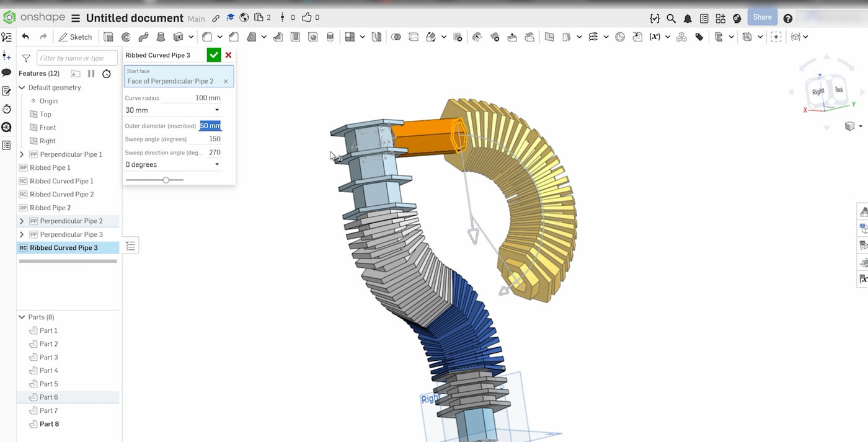Open the Fillet tool dropdown arrow
This screenshot has height=442, width=868.
pyautogui.click(x=219, y=37)
